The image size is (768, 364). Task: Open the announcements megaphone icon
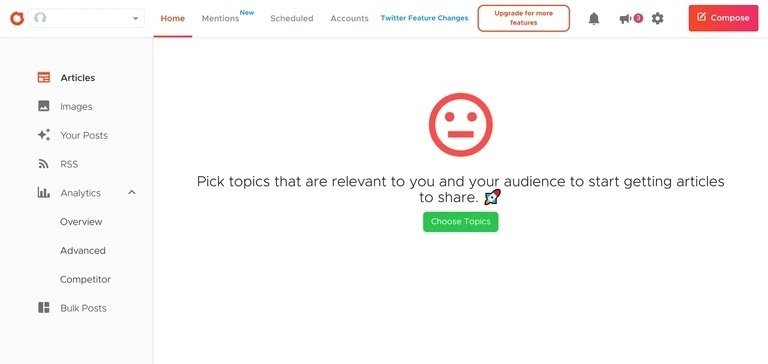(x=625, y=19)
